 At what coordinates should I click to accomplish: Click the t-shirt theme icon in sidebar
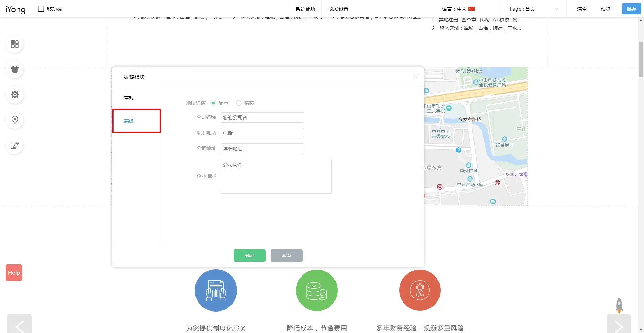tap(15, 69)
